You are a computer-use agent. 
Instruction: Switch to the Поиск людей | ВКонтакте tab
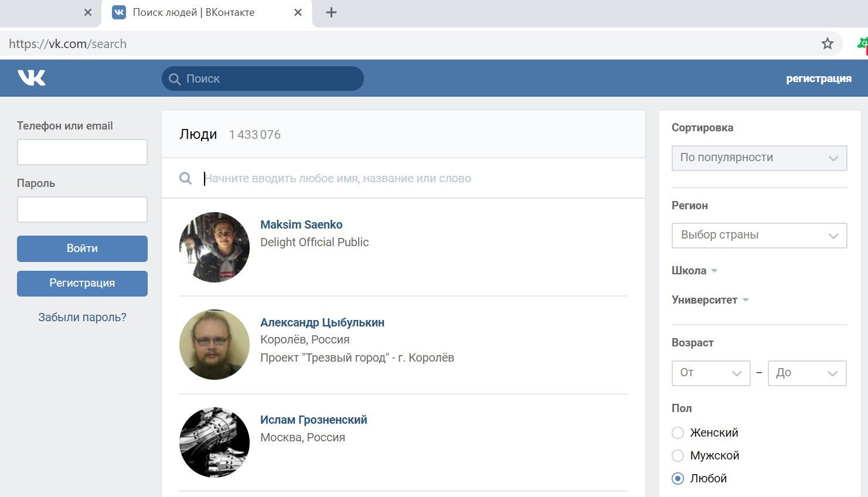point(207,13)
